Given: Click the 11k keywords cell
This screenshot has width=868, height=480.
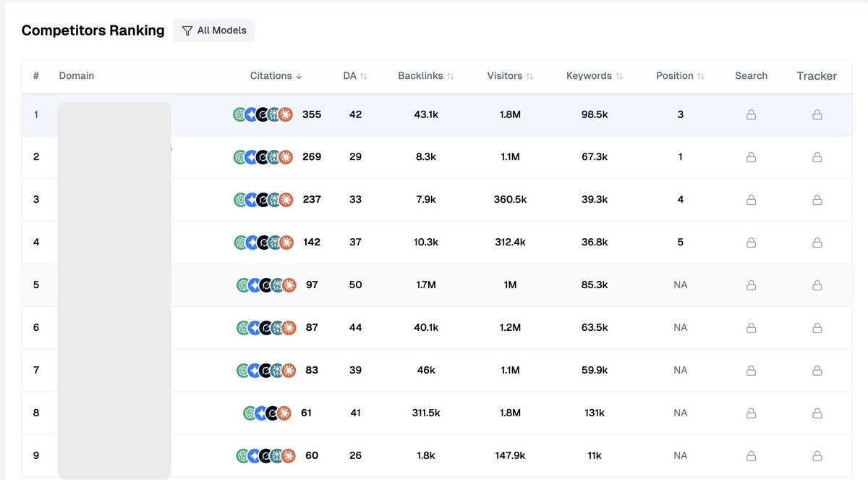Looking at the screenshot, I should (x=595, y=456).
